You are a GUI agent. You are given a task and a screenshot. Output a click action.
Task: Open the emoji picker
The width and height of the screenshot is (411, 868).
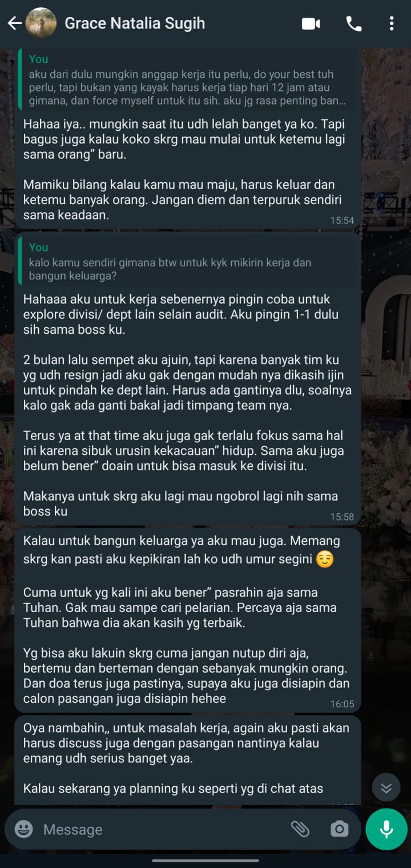pyautogui.click(x=23, y=829)
